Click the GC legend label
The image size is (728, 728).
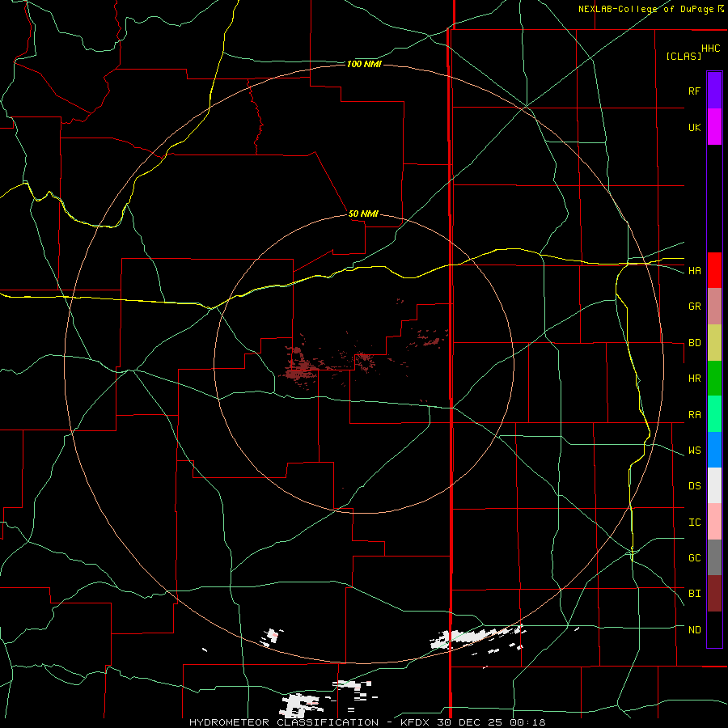coord(694,557)
